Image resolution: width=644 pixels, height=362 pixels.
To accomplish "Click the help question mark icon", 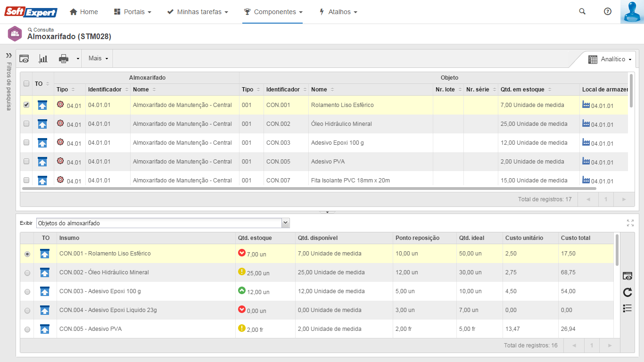I will coord(608,12).
